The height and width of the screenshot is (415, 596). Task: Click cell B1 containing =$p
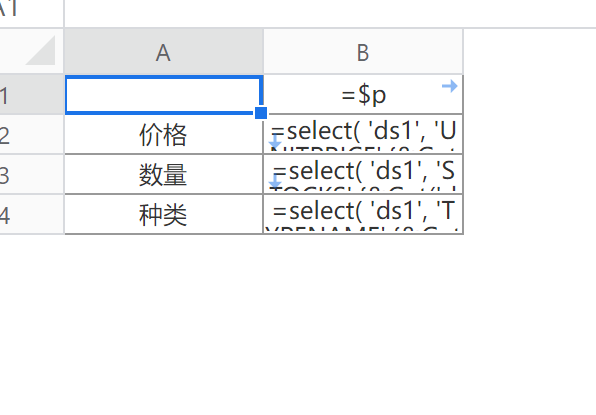(363, 95)
